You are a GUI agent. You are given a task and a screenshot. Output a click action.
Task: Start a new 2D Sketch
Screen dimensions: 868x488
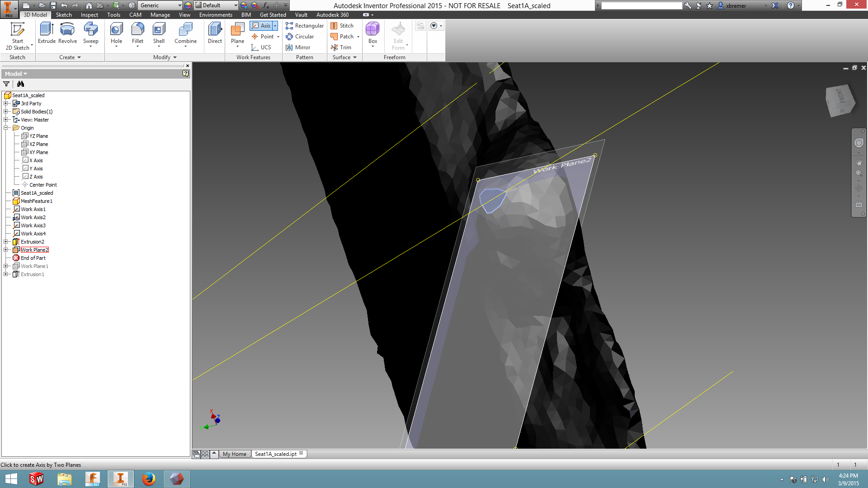click(x=17, y=36)
